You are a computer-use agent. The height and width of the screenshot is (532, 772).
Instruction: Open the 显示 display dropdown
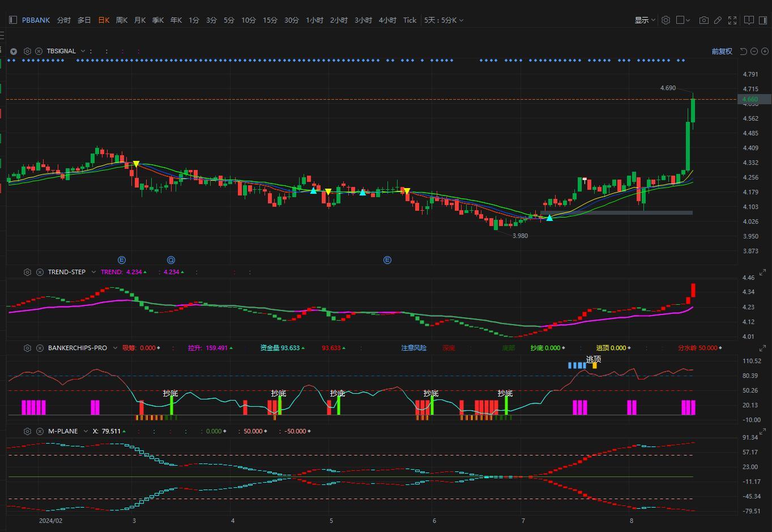pos(645,20)
